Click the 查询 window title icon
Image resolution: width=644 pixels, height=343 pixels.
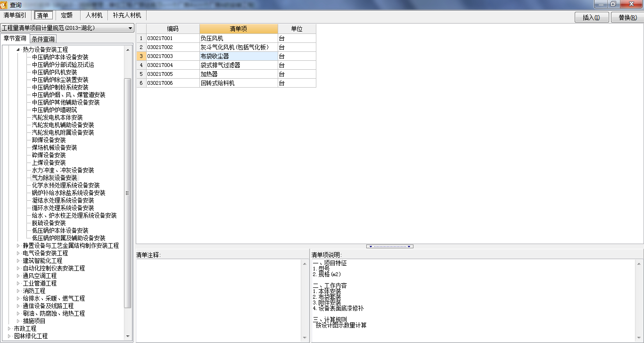pyautogui.click(x=4, y=4)
